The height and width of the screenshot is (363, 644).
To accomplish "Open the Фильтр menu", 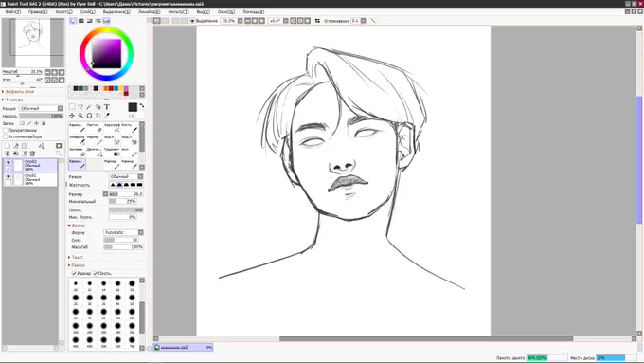I will [x=178, y=12].
